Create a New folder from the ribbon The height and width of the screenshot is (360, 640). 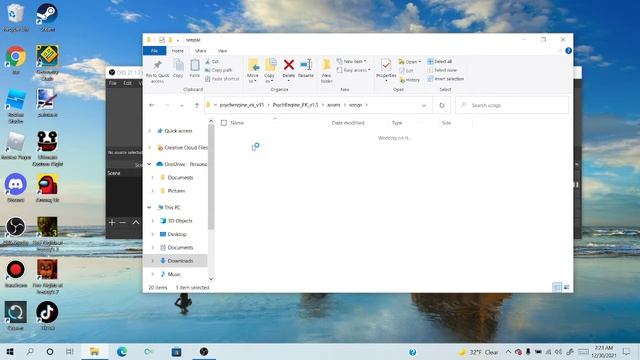(x=327, y=71)
